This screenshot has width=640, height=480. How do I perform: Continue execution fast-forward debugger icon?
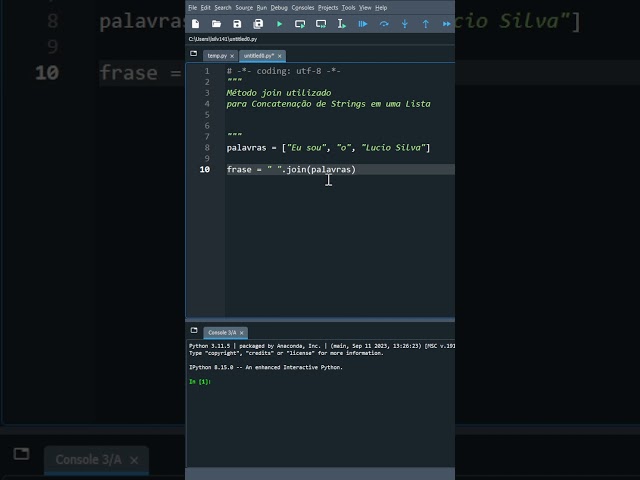[447, 24]
